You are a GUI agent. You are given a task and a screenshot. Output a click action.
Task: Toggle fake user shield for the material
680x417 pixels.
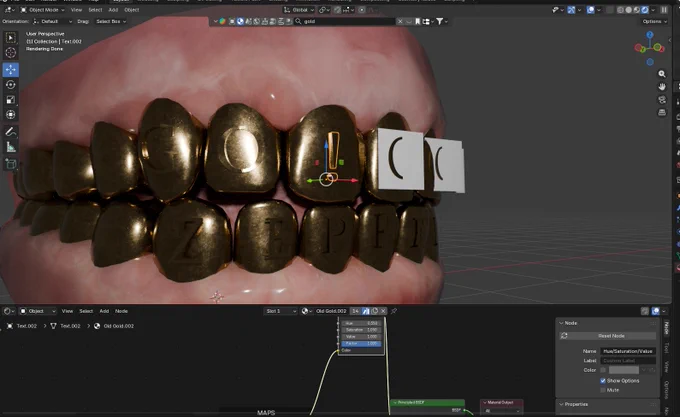(366, 311)
